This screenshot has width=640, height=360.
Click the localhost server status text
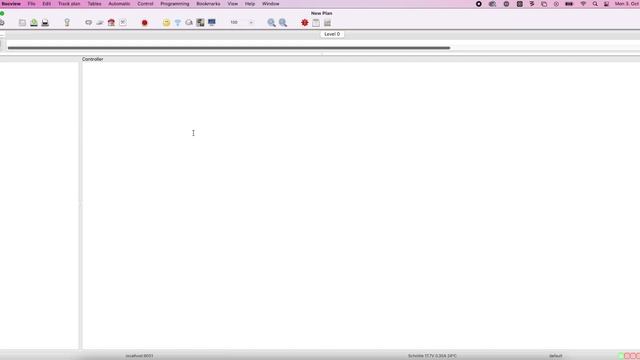click(x=139, y=356)
